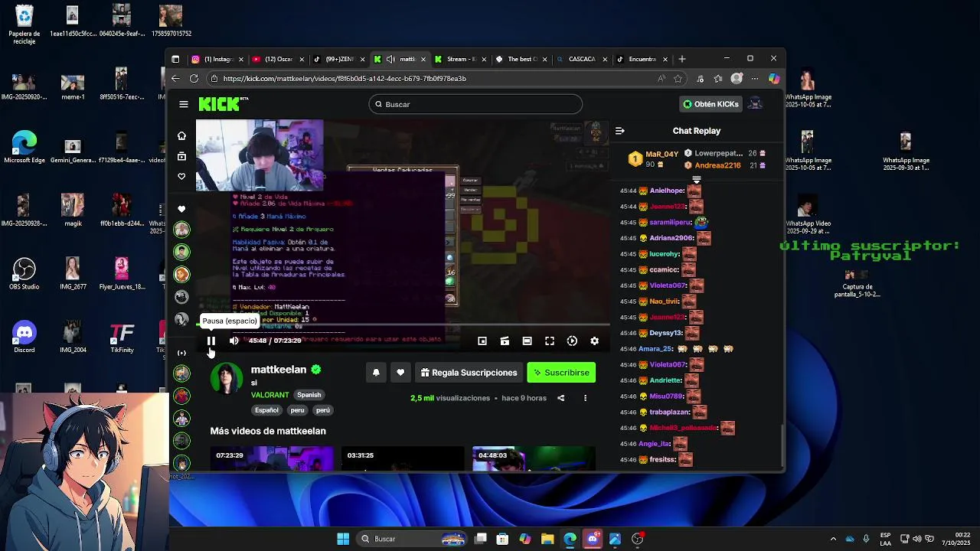Switch the video to fullscreen
Viewport: 980px width, 551px height.
tap(550, 341)
